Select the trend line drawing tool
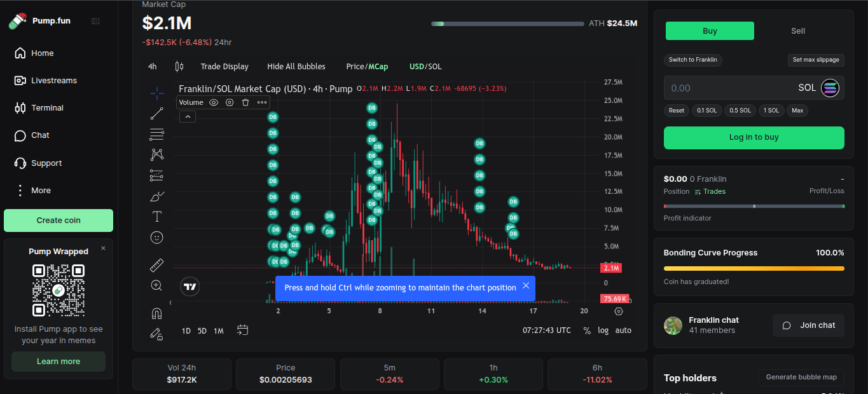Image resolution: width=868 pixels, height=394 pixels. [156, 114]
